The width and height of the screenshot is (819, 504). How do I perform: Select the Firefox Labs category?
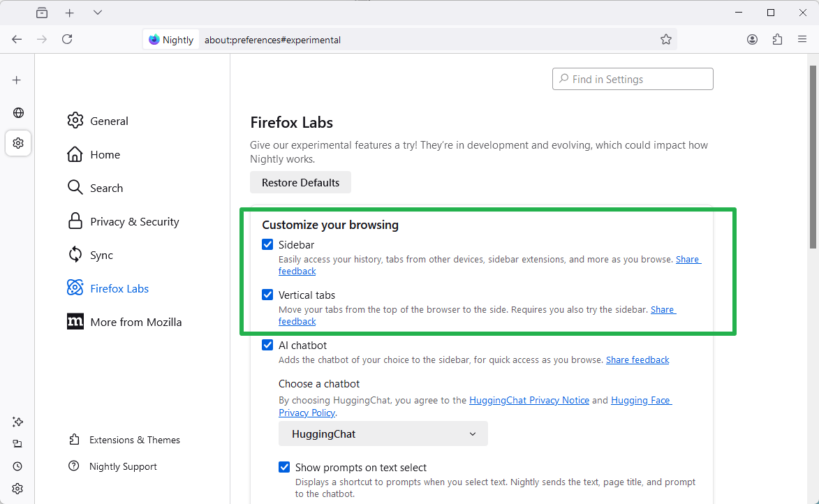108,288
